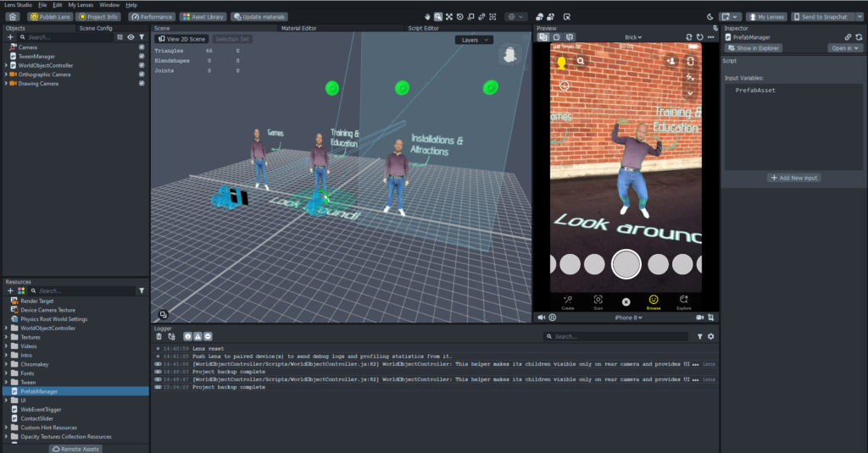Open Preview more options ellipsis

711,37
